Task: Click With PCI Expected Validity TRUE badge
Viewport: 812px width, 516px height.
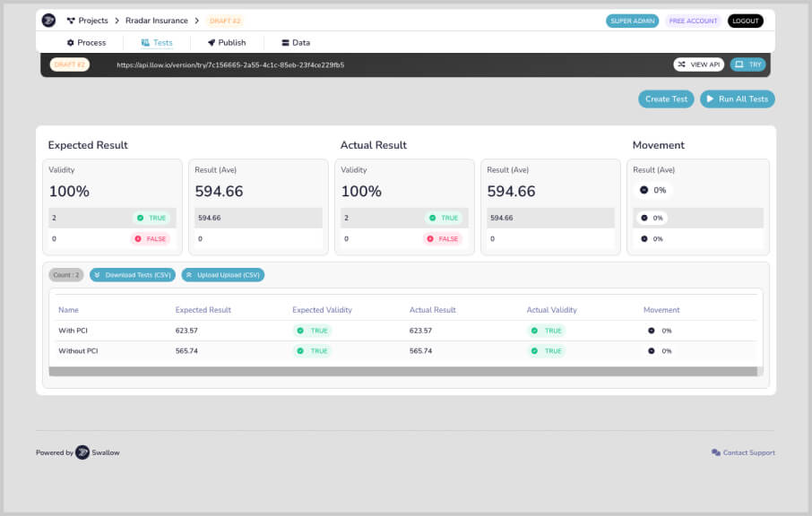Action: tap(313, 331)
